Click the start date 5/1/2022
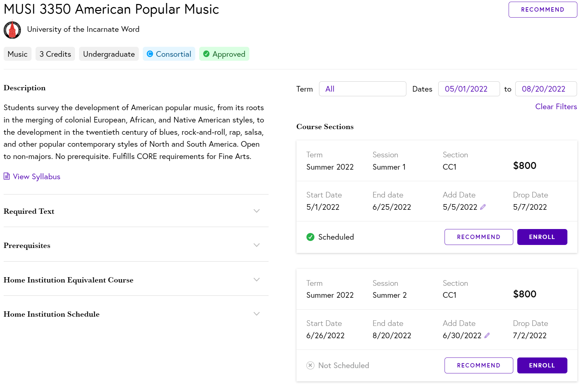 point(323,207)
